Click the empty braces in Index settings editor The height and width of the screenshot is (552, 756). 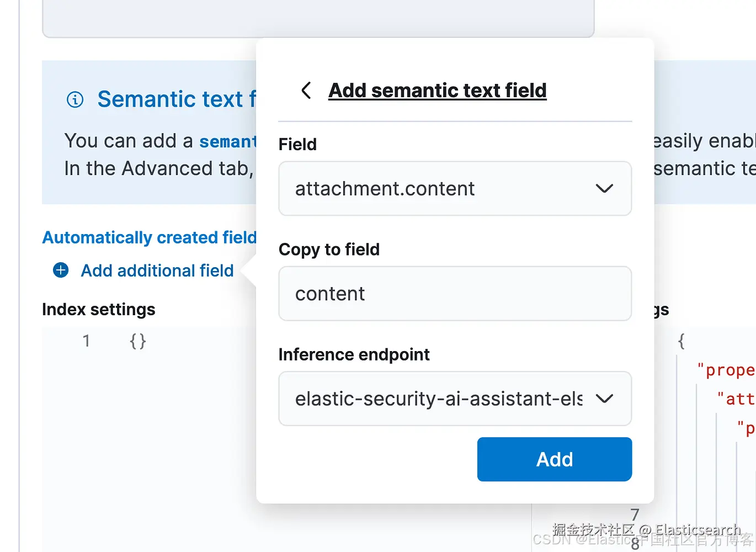click(x=138, y=341)
